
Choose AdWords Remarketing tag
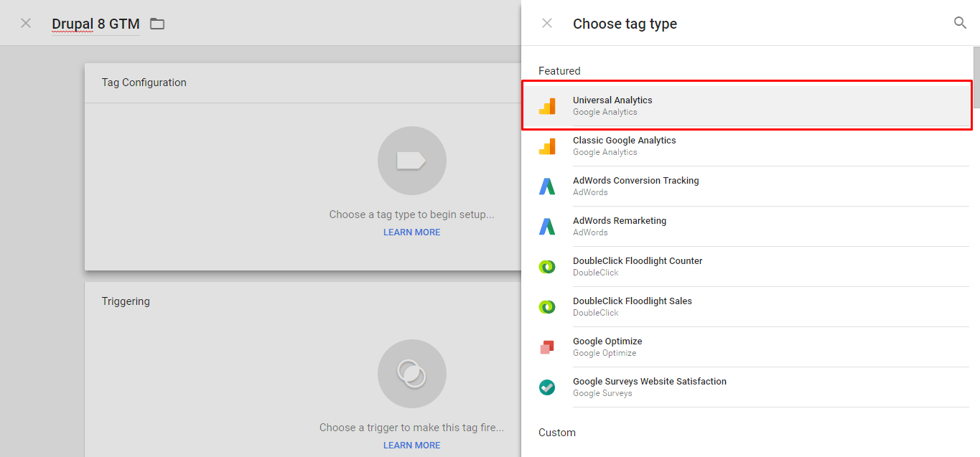[747, 227]
